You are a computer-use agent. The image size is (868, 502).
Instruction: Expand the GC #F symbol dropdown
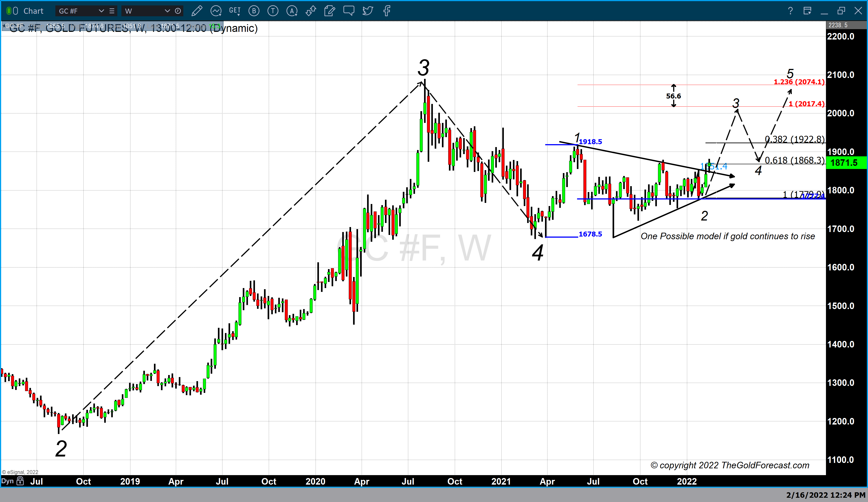101,11
